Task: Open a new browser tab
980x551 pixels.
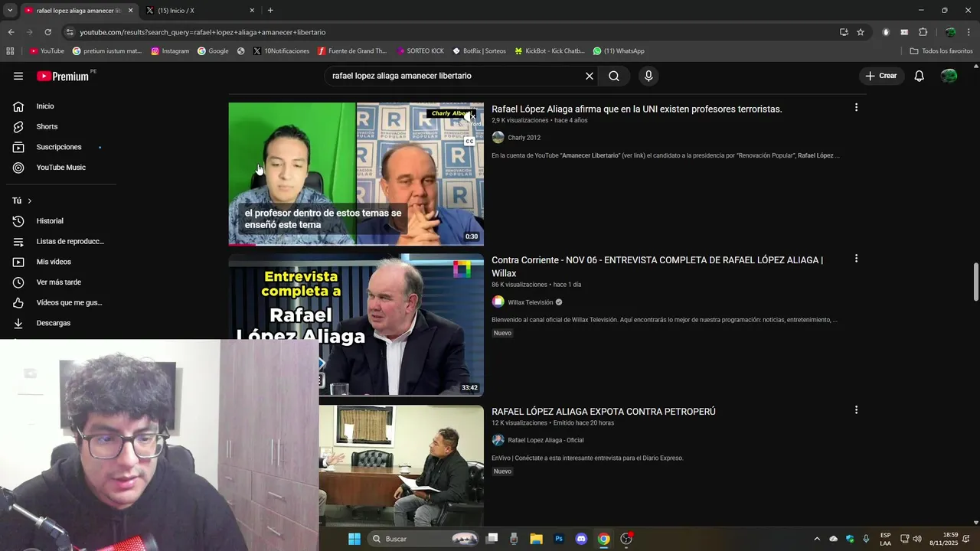Action: 270,11
